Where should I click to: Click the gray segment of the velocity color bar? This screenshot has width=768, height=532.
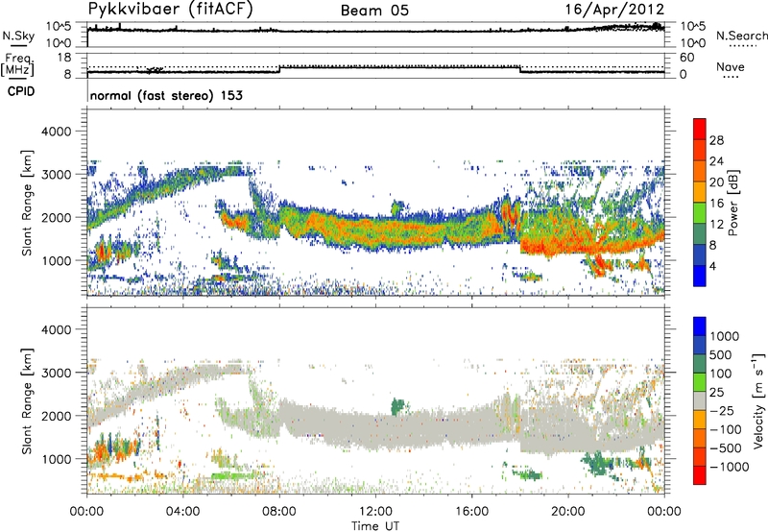coord(700,401)
